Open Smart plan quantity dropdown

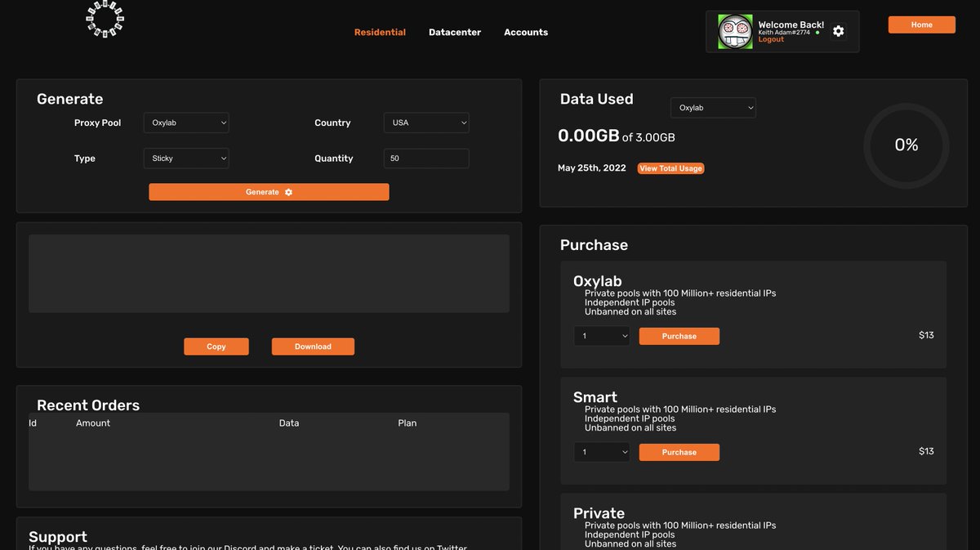[602, 452]
